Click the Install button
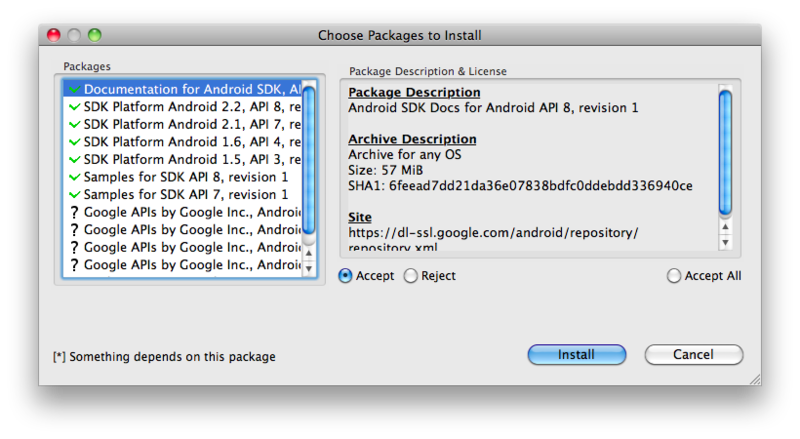Image resolution: width=800 pixels, height=439 pixels. point(577,355)
